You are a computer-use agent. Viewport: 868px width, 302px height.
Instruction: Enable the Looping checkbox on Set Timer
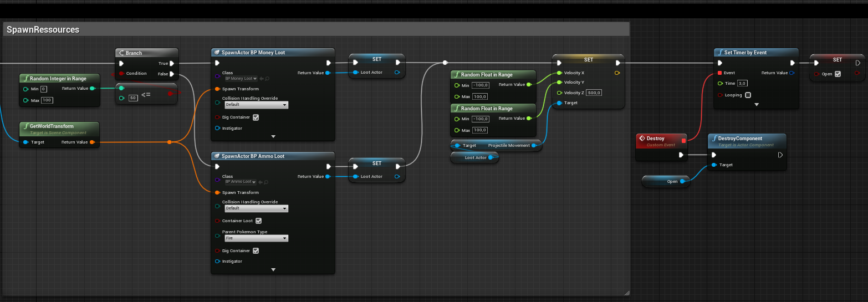click(748, 95)
